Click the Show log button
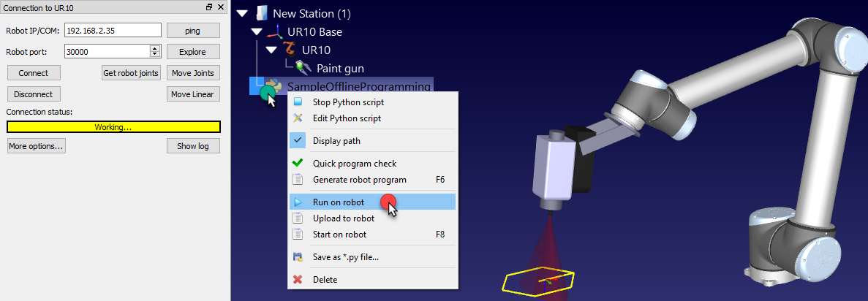Viewport: 868px width, 301px height. tap(193, 146)
